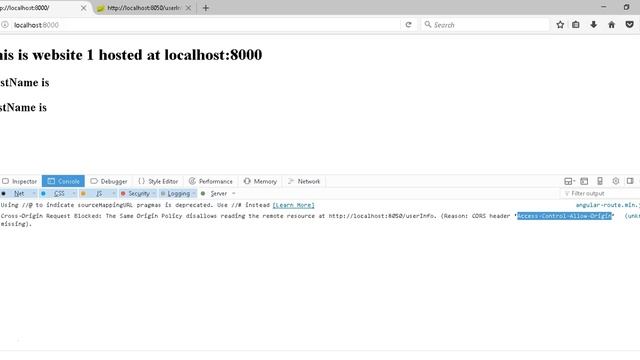This screenshot has height=360, width=640.
Task: Close the localhost:8000 tab
Action: coord(83,8)
